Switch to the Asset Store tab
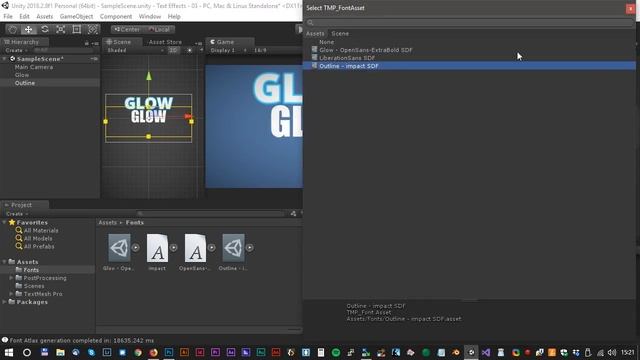This screenshot has width=640, height=360. coord(165,42)
